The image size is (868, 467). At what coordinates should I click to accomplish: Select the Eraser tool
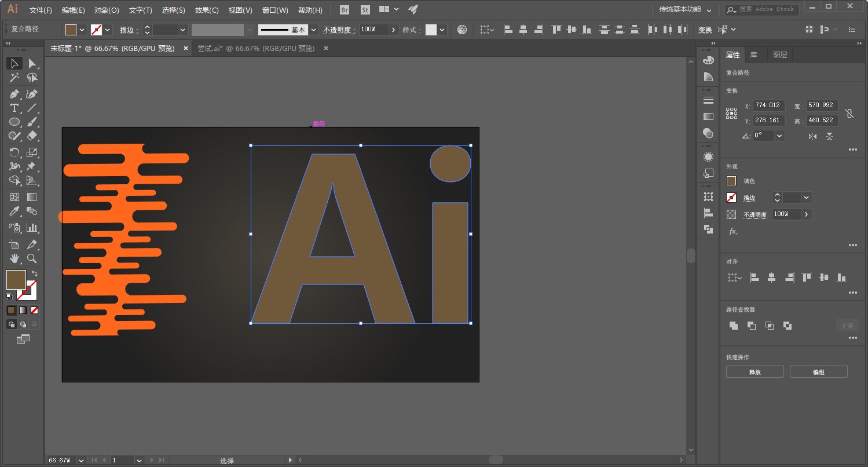(32, 136)
